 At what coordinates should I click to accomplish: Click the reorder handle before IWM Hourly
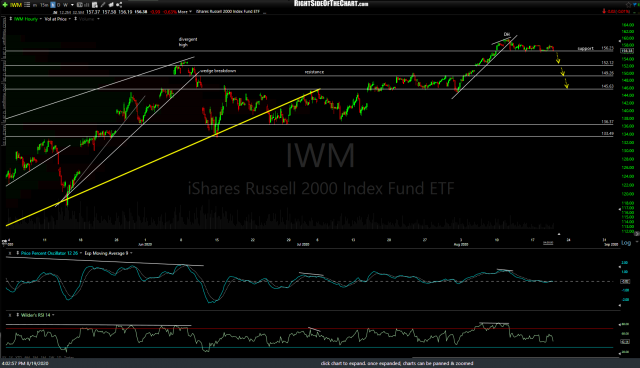[11, 19]
